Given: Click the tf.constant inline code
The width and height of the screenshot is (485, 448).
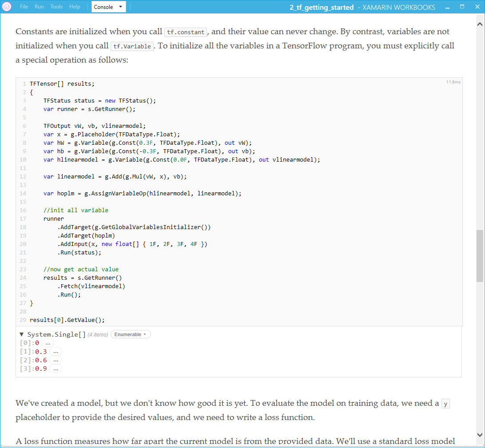Looking at the screenshot, I should pos(186,32).
